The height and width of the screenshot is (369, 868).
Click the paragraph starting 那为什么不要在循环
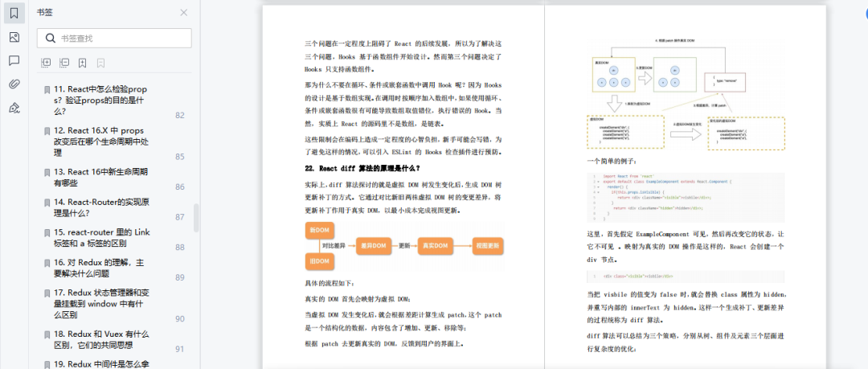coord(403,105)
